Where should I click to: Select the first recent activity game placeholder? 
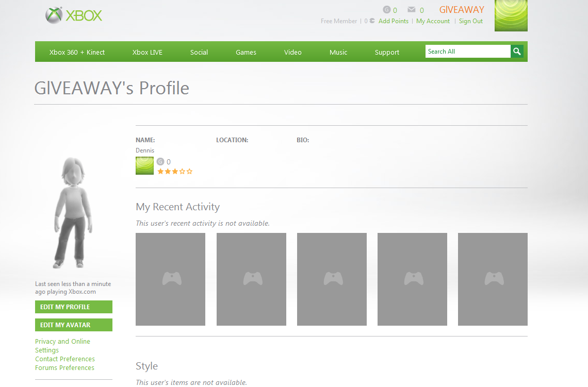click(170, 279)
